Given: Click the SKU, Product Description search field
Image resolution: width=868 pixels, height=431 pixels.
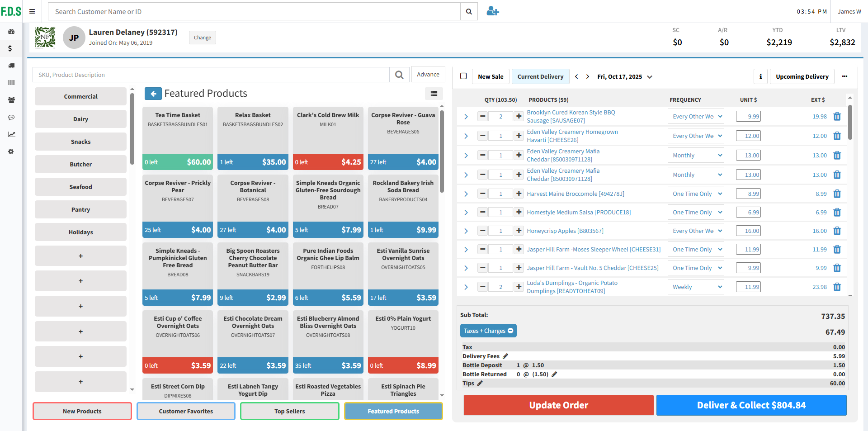Looking at the screenshot, I should 211,75.
